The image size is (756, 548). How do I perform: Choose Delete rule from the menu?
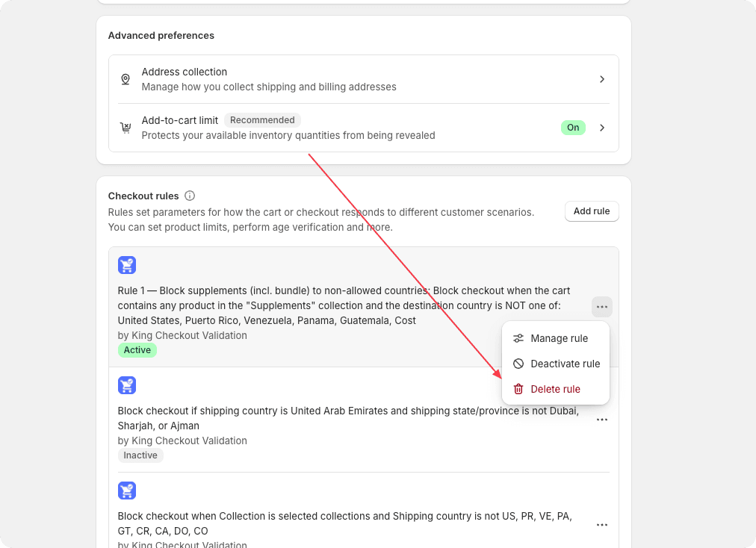(556, 390)
